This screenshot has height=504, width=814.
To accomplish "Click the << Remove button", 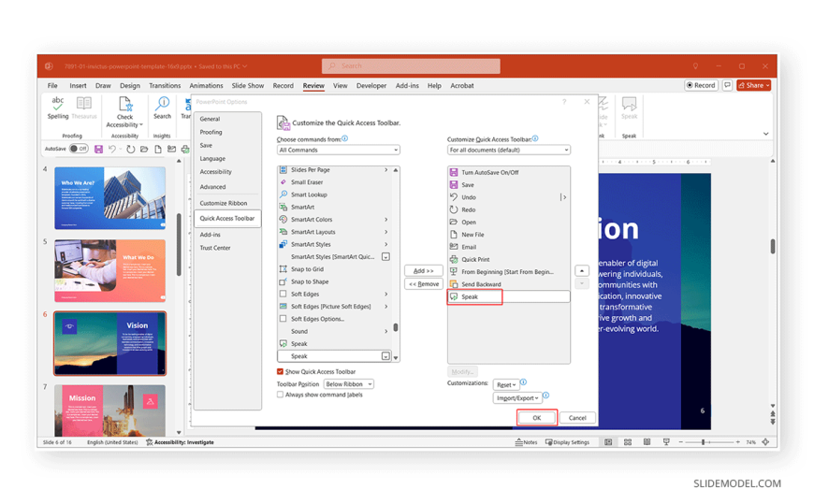I will (424, 284).
